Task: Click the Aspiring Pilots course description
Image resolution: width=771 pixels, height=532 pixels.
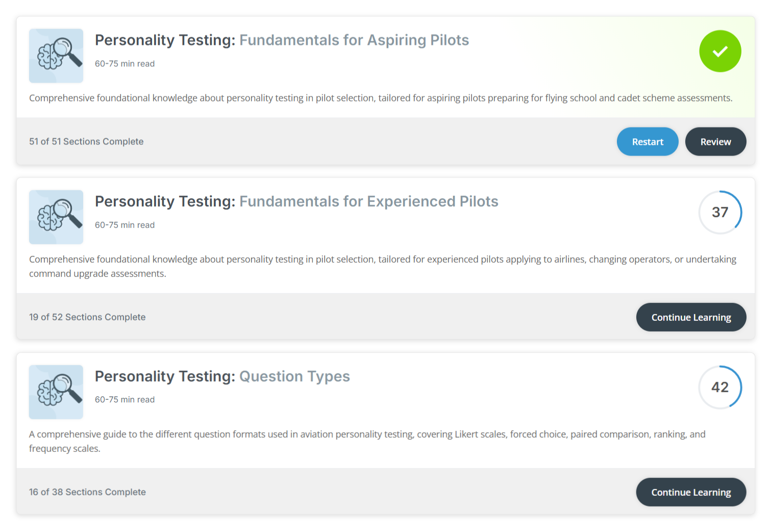Action: point(381,98)
